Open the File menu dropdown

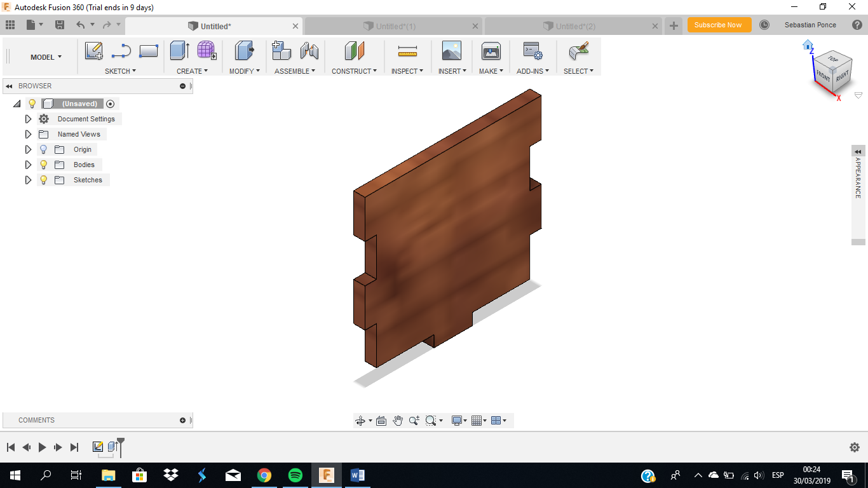[35, 25]
